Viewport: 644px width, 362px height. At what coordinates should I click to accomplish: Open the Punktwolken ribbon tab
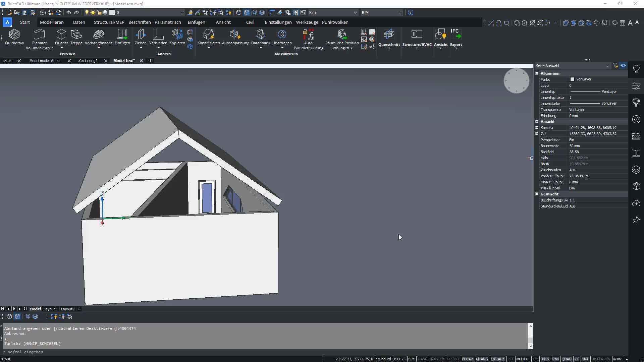click(x=335, y=22)
